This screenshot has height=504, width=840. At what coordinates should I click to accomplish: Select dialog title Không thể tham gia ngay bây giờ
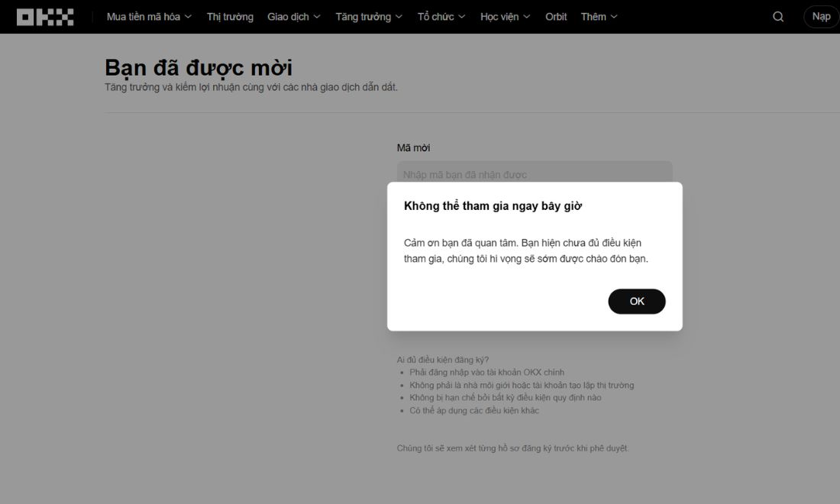[x=493, y=206]
